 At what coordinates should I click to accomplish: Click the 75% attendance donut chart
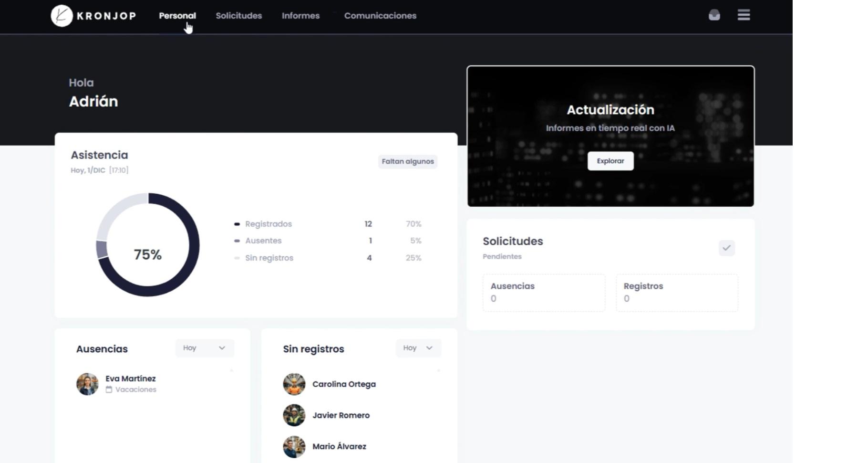coord(148,244)
